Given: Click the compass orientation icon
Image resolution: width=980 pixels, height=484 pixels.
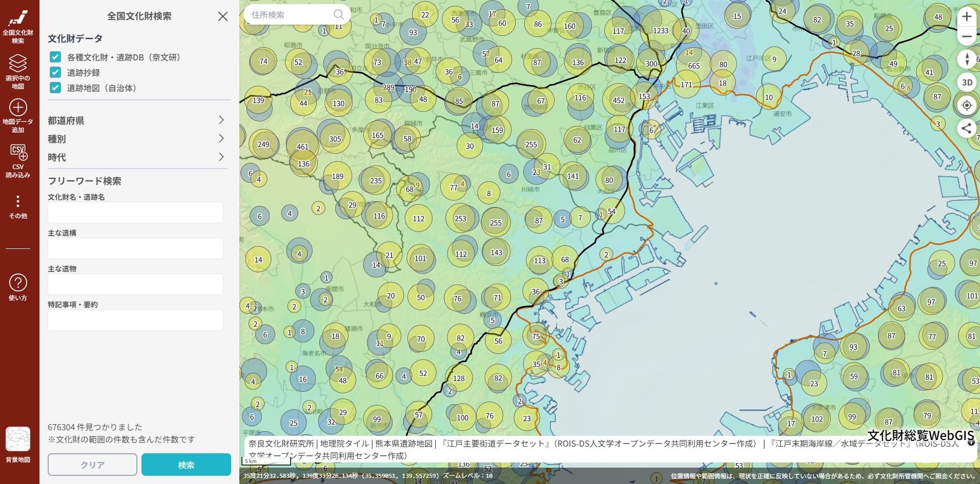Looking at the screenshot, I should pos(967,60).
